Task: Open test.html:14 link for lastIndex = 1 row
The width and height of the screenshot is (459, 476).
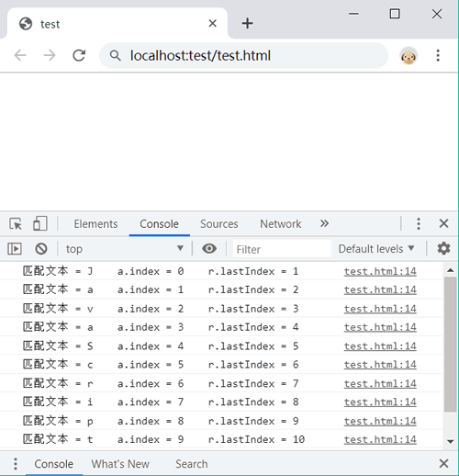Action: pyautogui.click(x=380, y=271)
